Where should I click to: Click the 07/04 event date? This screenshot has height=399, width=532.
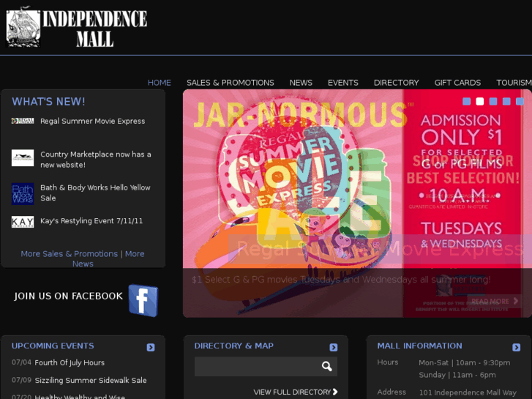click(x=21, y=362)
